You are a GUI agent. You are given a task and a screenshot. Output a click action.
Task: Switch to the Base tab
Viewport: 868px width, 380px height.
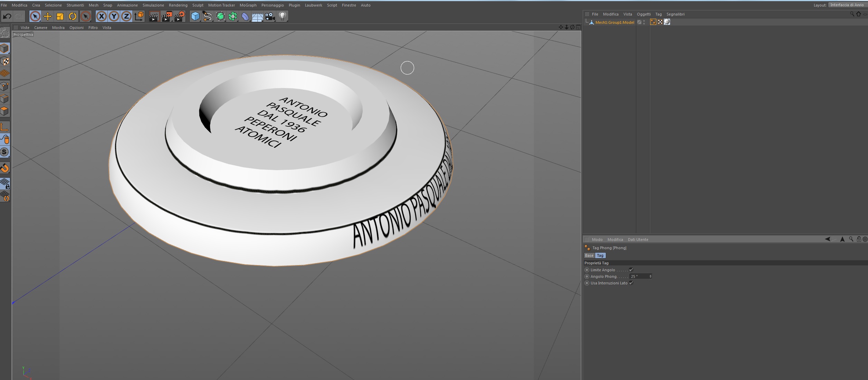[589, 255]
